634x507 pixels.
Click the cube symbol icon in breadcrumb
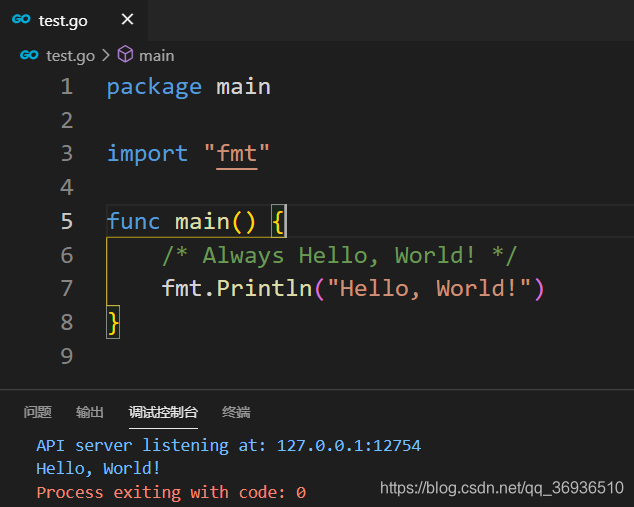(125, 54)
